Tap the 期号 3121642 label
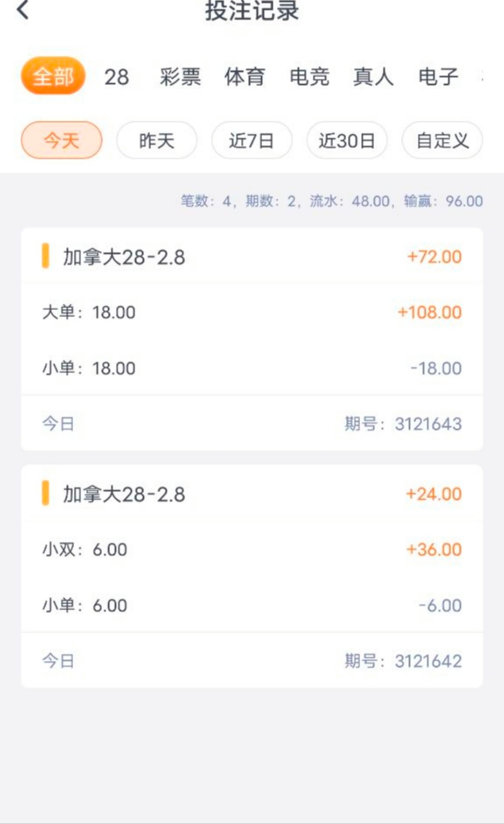The width and height of the screenshot is (504, 824). pyautogui.click(x=403, y=661)
